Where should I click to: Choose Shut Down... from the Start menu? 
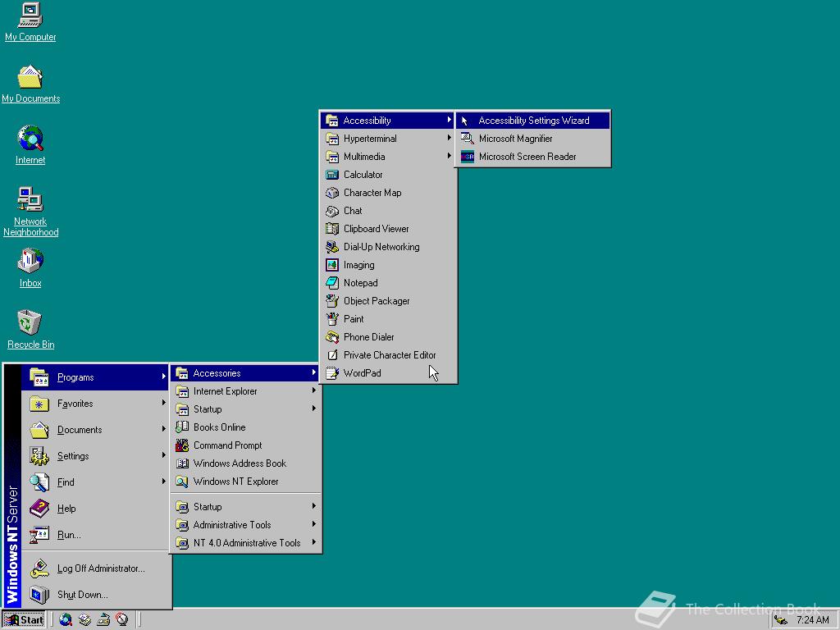97,595
